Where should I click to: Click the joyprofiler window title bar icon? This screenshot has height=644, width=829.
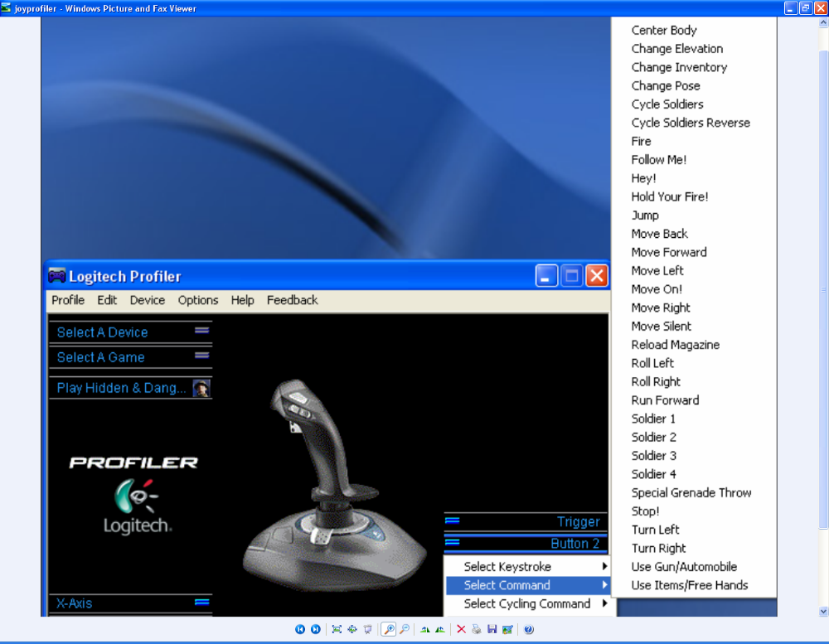click(6, 8)
